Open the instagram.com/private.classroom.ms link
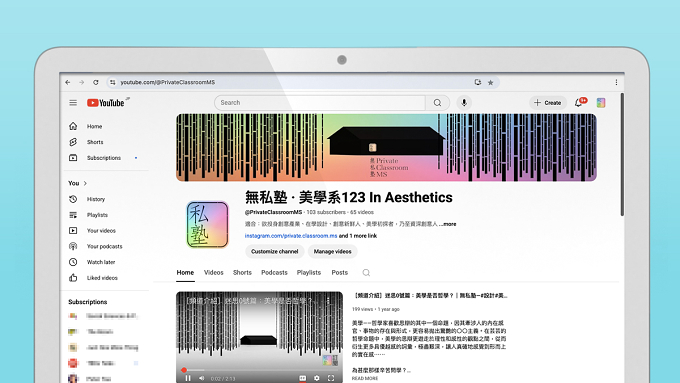 291,236
